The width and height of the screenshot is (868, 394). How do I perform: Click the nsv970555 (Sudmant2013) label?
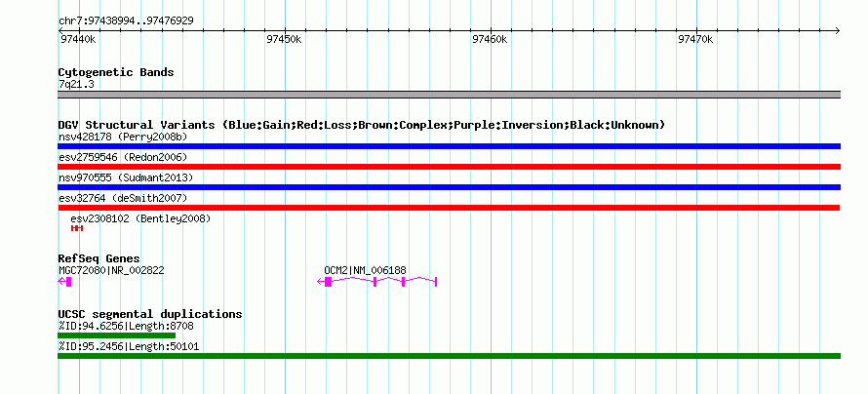click(126, 177)
